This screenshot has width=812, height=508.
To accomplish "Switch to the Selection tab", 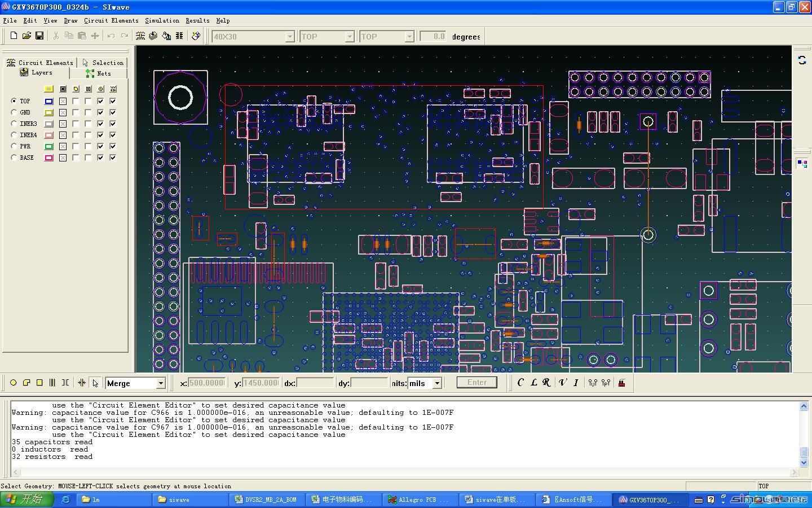I will (x=103, y=63).
